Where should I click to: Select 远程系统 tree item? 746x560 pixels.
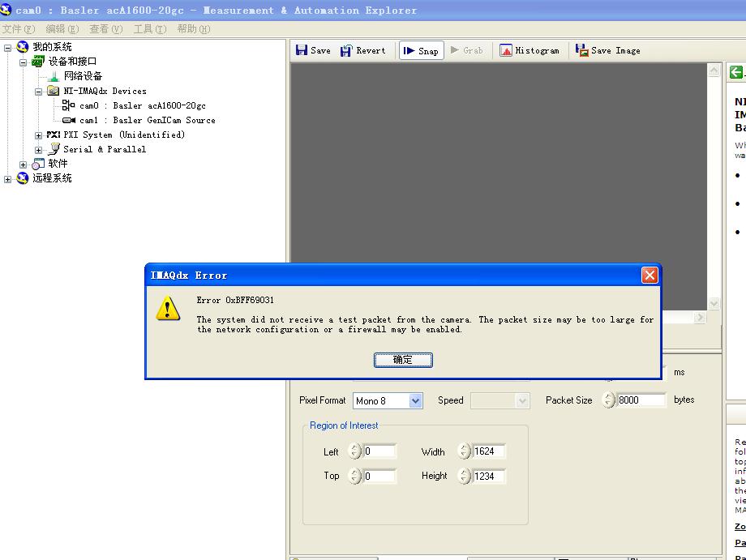pos(52,178)
